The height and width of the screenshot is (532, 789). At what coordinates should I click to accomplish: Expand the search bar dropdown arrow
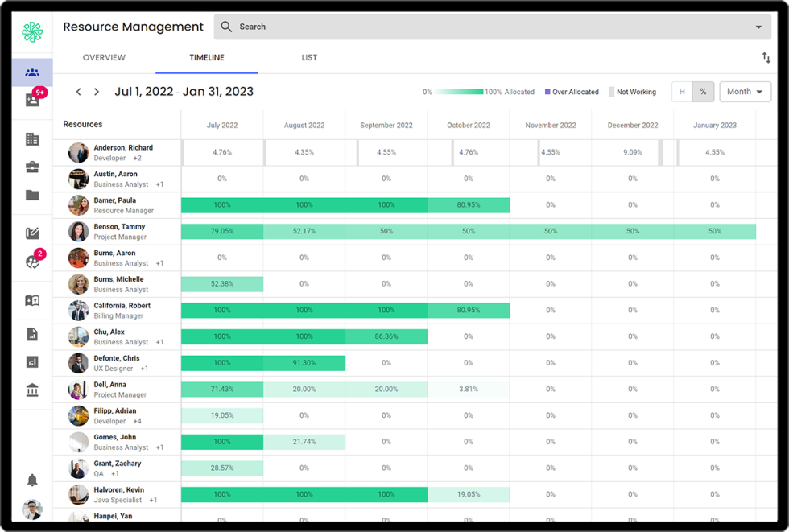(758, 27)
